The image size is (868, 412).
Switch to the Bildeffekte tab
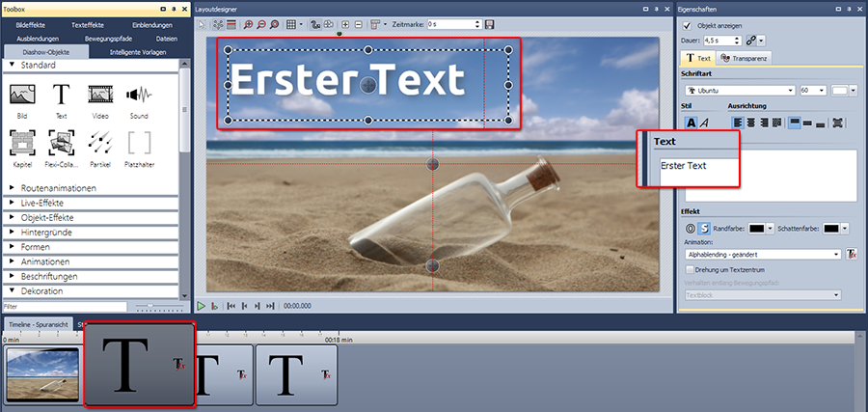click(31, 25)
